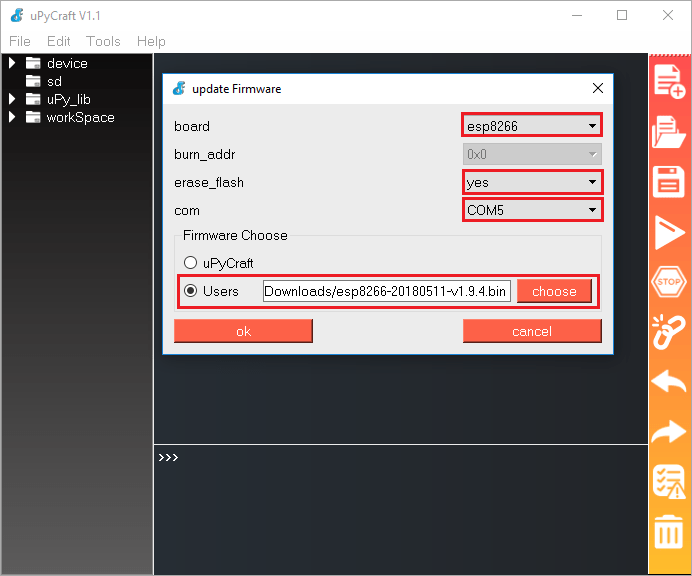Open the board dropdown showing esp8266
Image resolution: width=692 pixels, height=576 pixels.
point(532,126)
